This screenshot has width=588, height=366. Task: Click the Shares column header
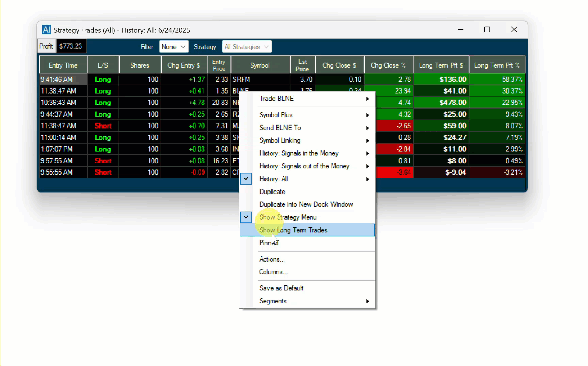140,65
